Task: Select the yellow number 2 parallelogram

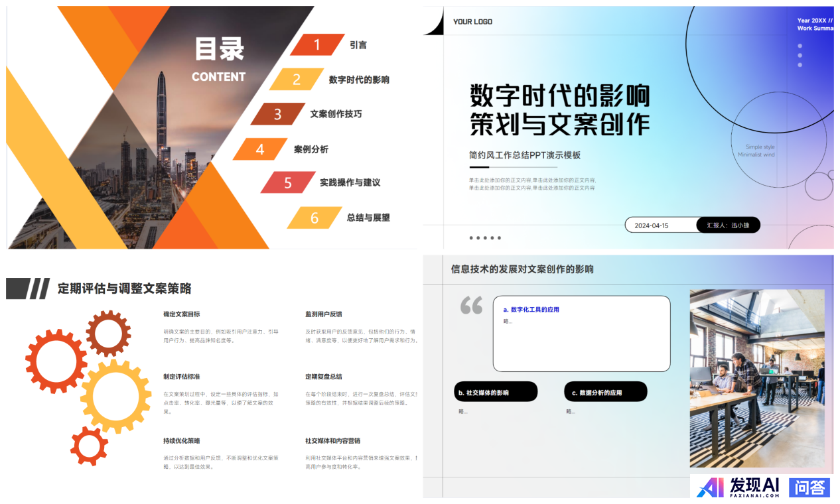Action: click(297, 80)
